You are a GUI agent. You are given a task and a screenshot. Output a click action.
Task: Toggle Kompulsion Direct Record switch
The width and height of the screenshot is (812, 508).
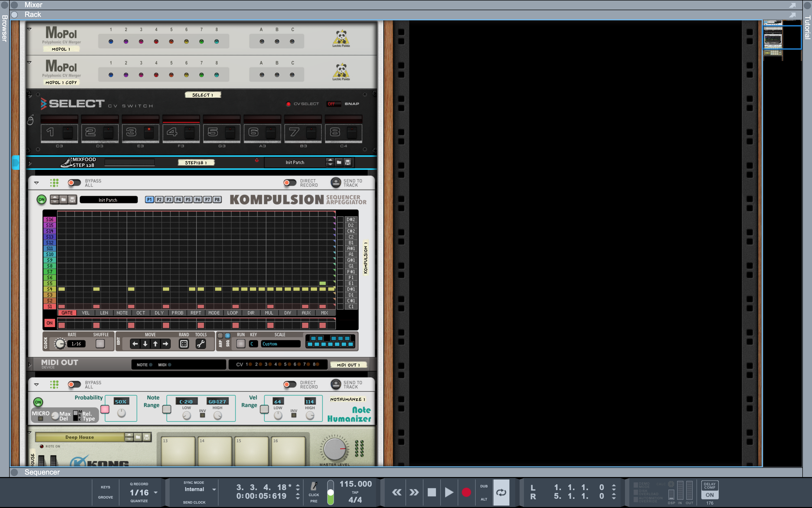(290, 183)
